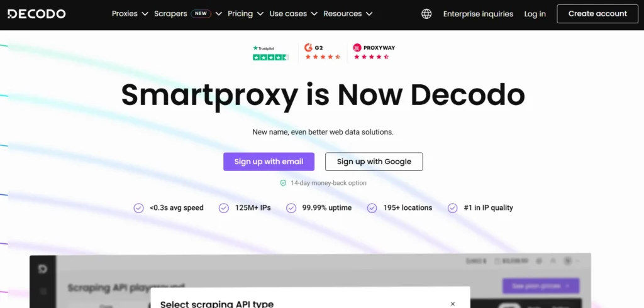Image resolution: width=644 pixels, height=308 pixels.
Task: Click the <0.3s avg speed label
Action: pyautogui.click(x=177, y=208)
